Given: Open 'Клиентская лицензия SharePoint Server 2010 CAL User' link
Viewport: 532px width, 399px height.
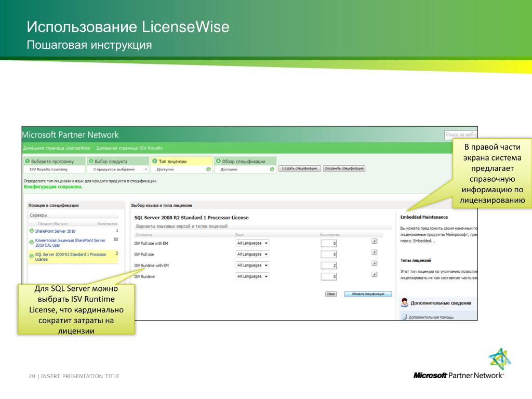Looking at the screenshot, I should point(70,243).
